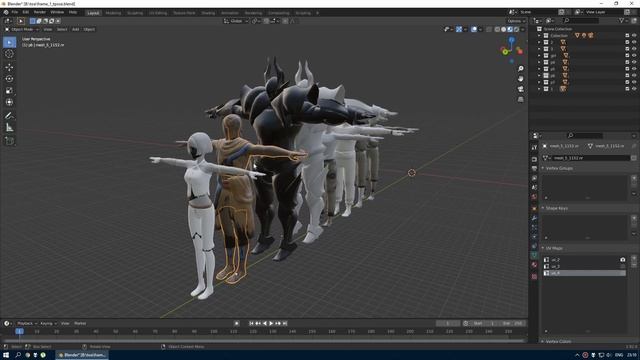Screen dimensions: 640x360
Task: Hide the top Collection in viewport
Action: tap(634, 36)
